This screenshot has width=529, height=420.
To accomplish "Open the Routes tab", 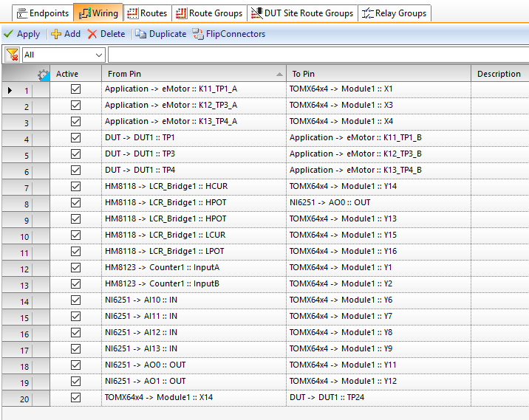I will [147, 13].
